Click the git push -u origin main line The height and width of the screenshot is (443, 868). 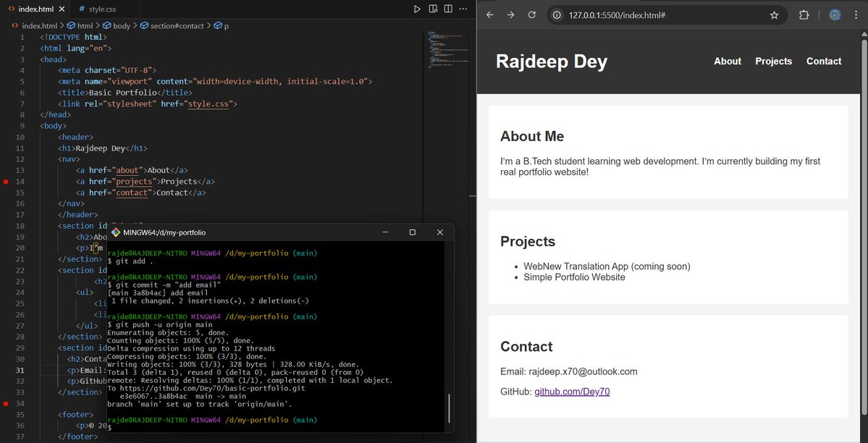pos(160,324)
